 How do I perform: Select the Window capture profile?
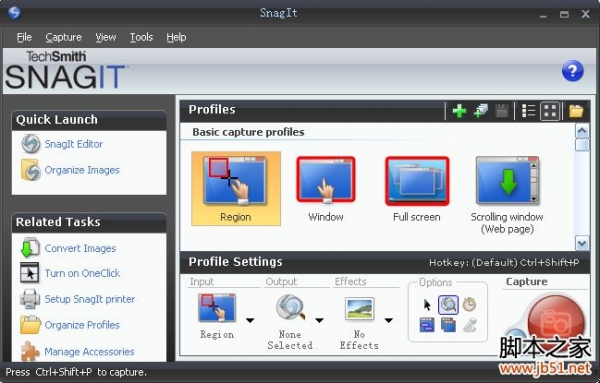click(326, 189)
